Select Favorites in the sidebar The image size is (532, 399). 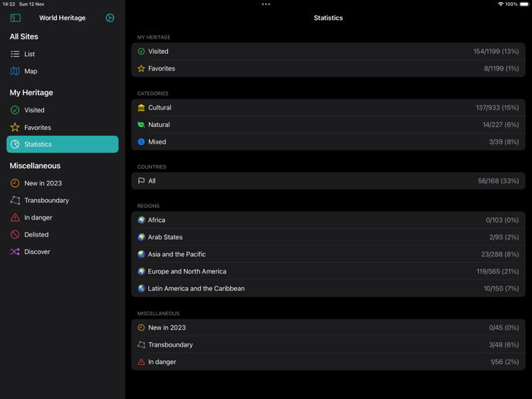tap(62, 127)
